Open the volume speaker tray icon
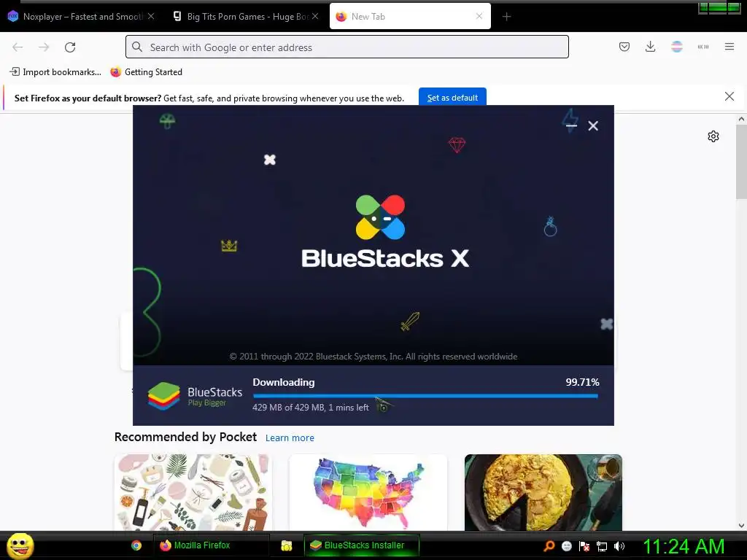This screenshot has width=747, height=560. point(619,546)
